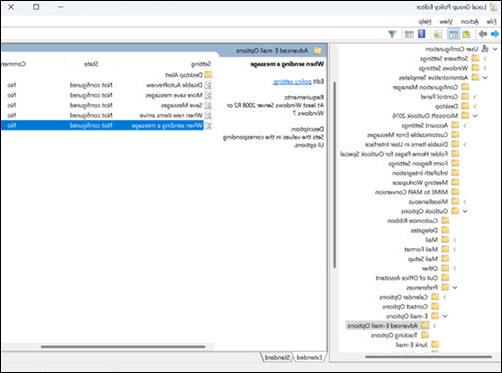This screenshot has height=373, width=502.
Task: Click the Junk E-mail folder icon
Action: tap(435, 344)
